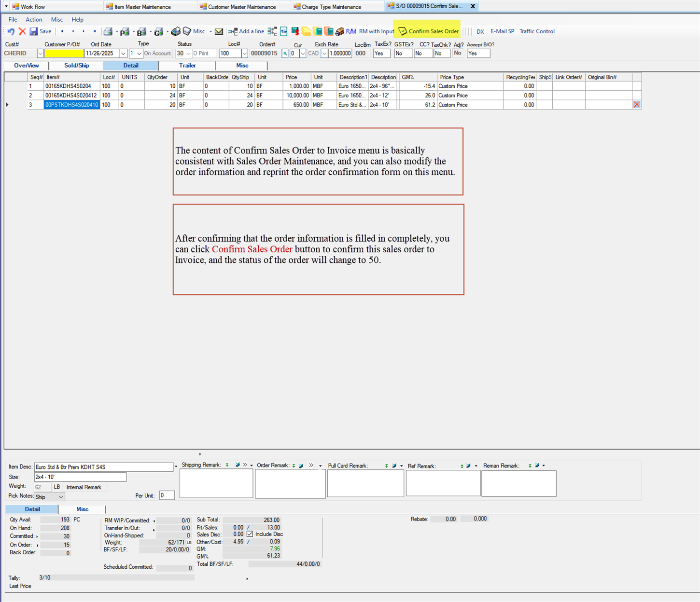Open the Pick Notes Ship dropdown
Image resolution: width=700 pixels, height=602 pixels.
coord(60,496)
